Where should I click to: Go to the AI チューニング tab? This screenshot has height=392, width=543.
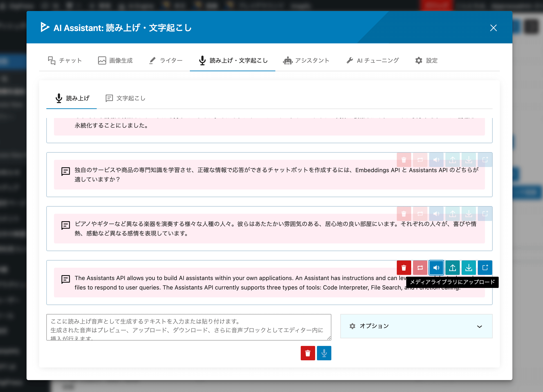coord(372,60)
